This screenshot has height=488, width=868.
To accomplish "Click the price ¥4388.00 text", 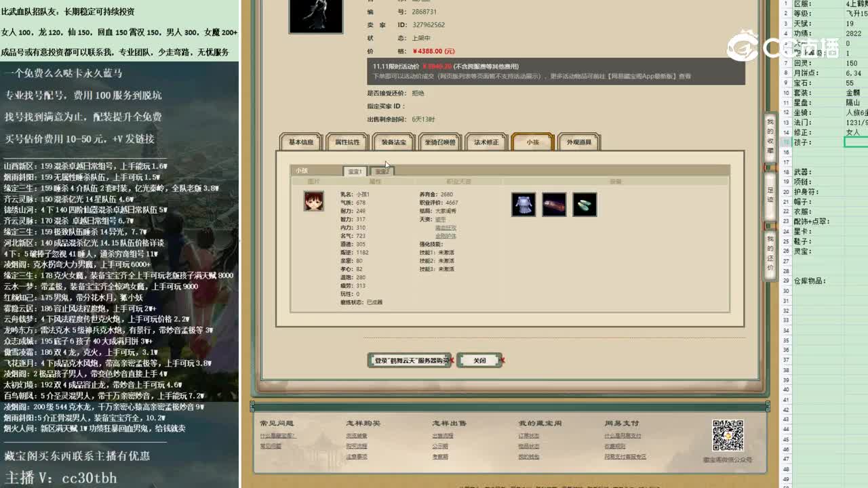I will pos(433,51).
